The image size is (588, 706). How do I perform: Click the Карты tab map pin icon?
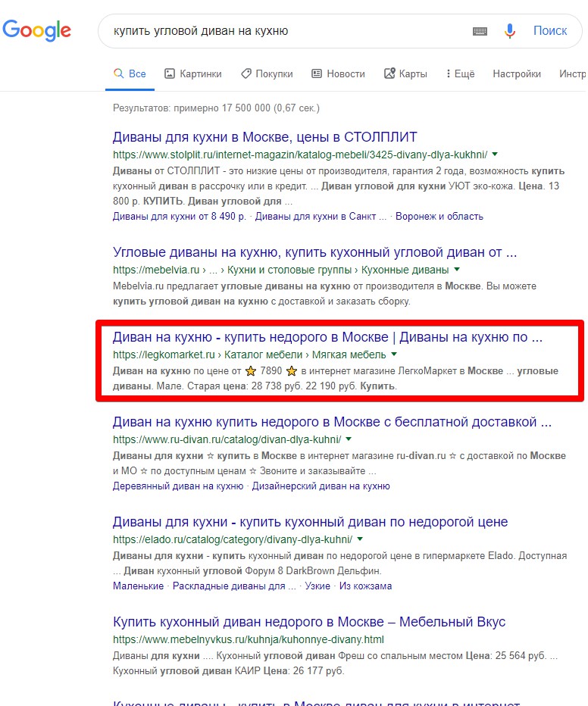tap(389, 73)
